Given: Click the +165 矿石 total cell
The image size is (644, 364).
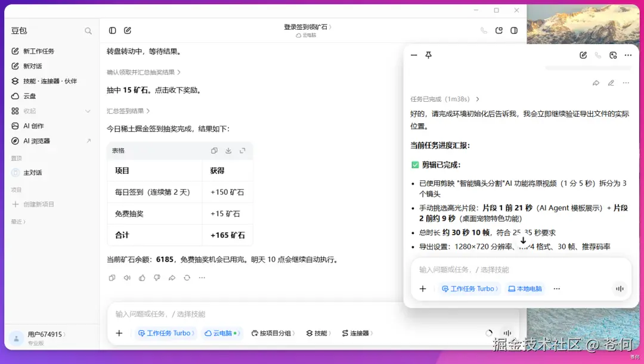Looking at the screenshot, I should pyautogui.click(x=228, y=235).
